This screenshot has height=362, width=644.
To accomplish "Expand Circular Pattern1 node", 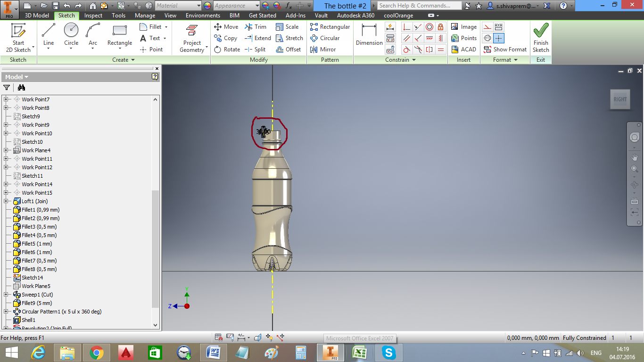I will [x=7, y=312].
